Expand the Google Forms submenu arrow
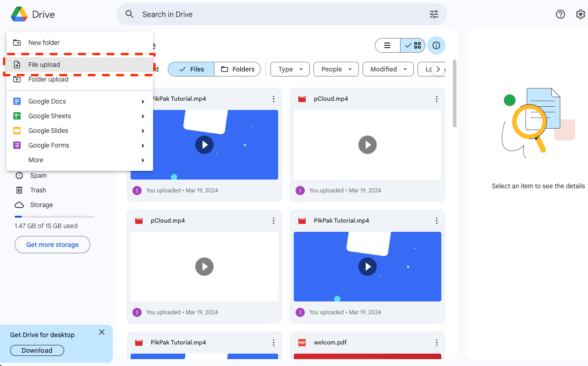The image size is (588, 366). [143, 146]
